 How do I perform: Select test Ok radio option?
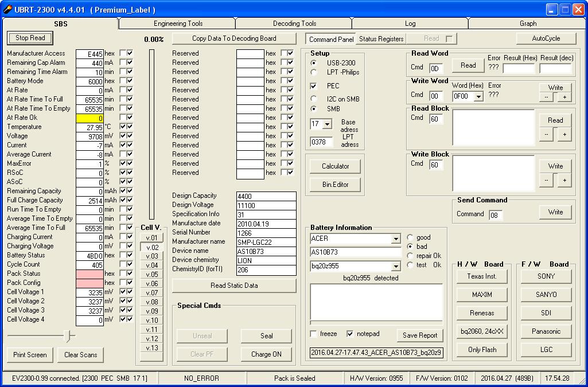[x=410, y=265]
